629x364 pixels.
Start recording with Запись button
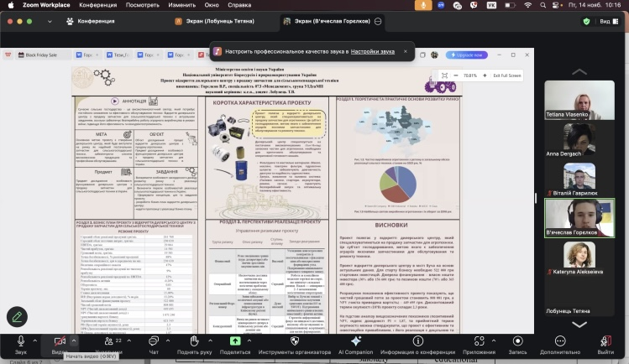[517, 341]
